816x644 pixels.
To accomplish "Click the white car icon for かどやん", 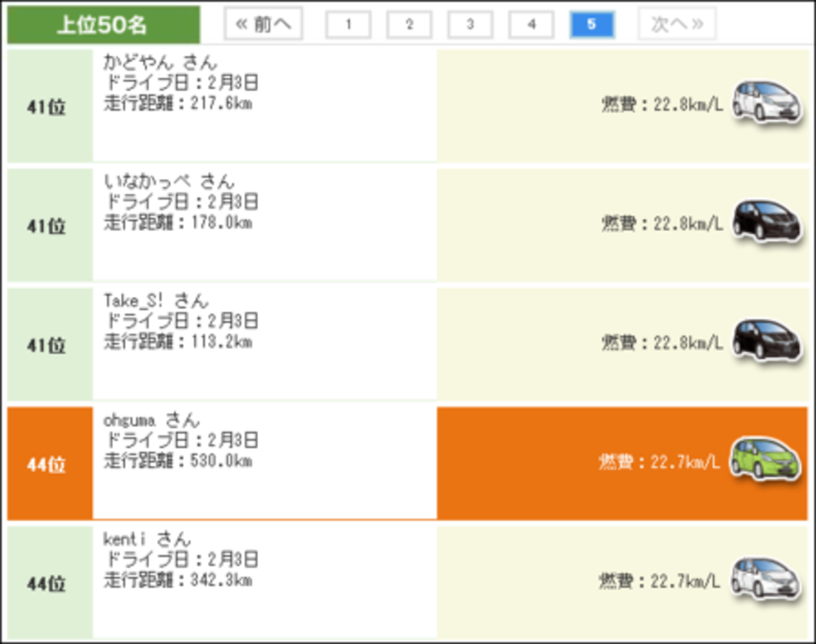I will click(x=767, y=102).
